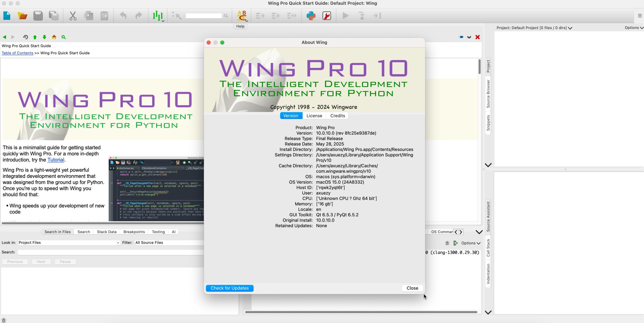
Task: Open dropdown arrow under AB search icon
Action: tap(247, 21)
